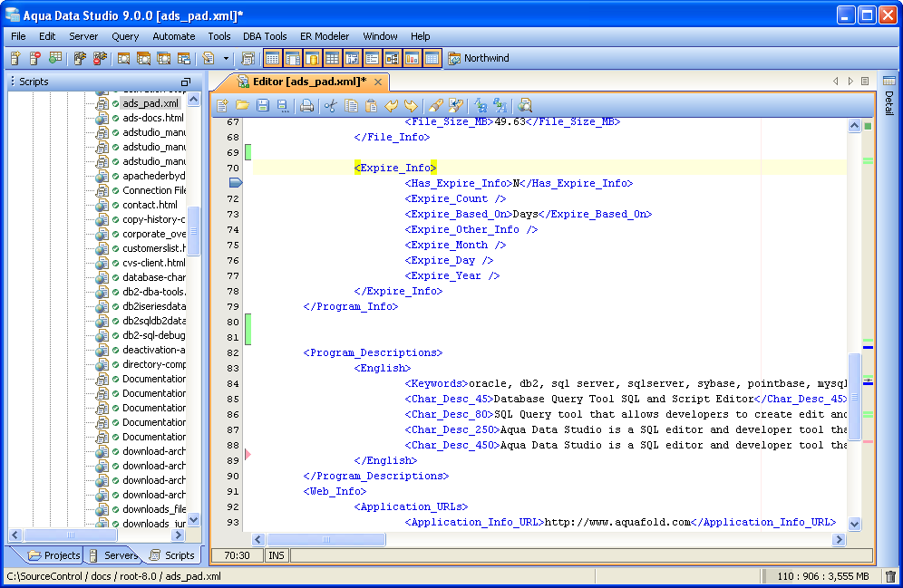Image resolution: width=903 pixels, height=588 pixels.
Task: Open file with the folder icon
Action: pyautogui.click(x=243, y=106)
